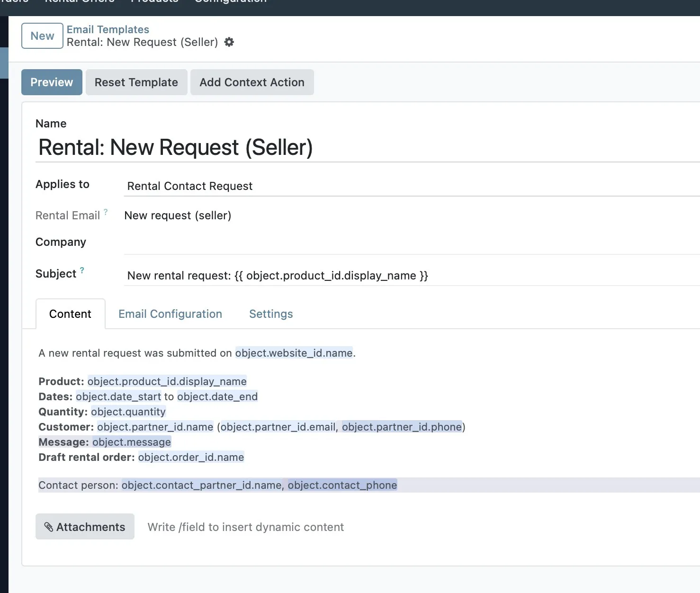The width and height of the screenshot is (700, 593).
Task: Open the gear actions menu beside the record title
Action: pyautogui.click(x=229, y=42)
